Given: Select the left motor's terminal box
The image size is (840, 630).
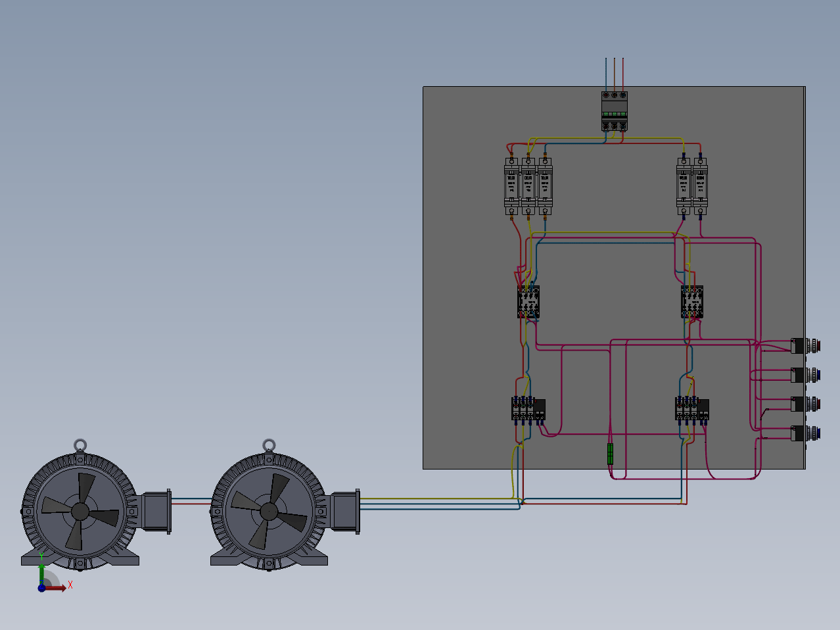Looking at the screenshot, I should click(156, 511).
